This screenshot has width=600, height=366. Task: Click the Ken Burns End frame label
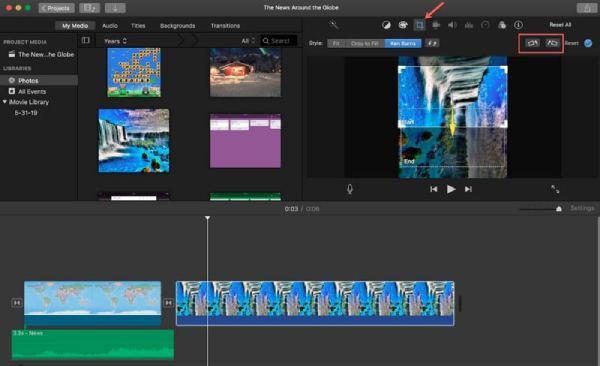coord(409,162)
